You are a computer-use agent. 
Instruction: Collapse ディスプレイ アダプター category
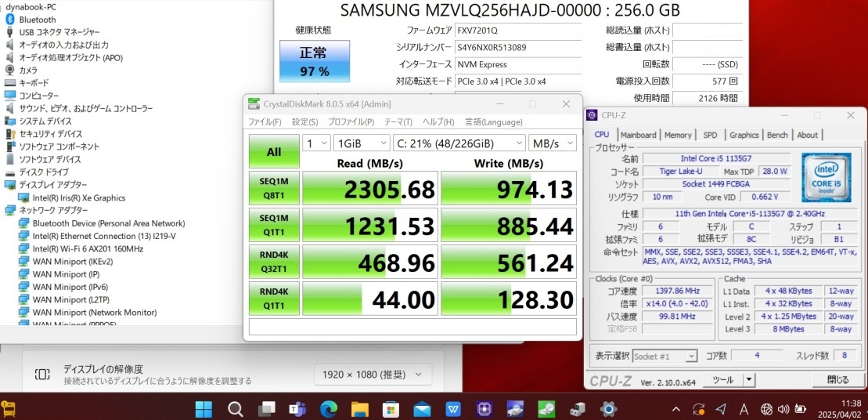[53, 184]
